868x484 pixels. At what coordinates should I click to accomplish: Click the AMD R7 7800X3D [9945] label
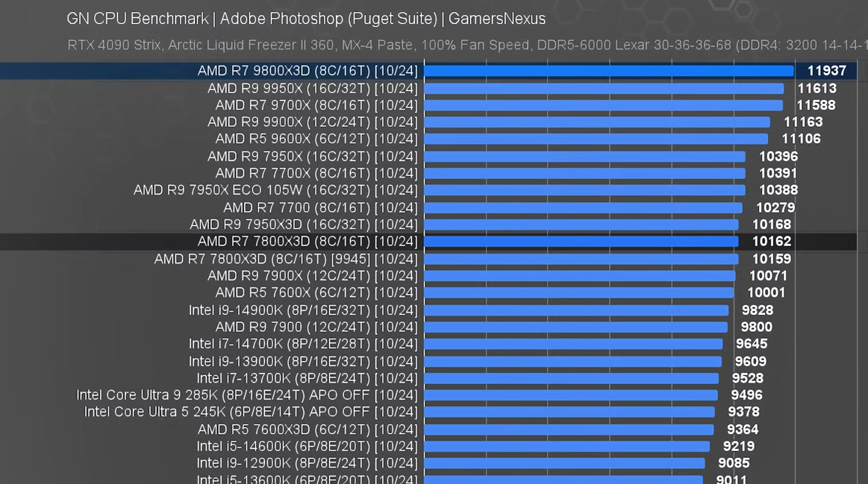point(286,259)
